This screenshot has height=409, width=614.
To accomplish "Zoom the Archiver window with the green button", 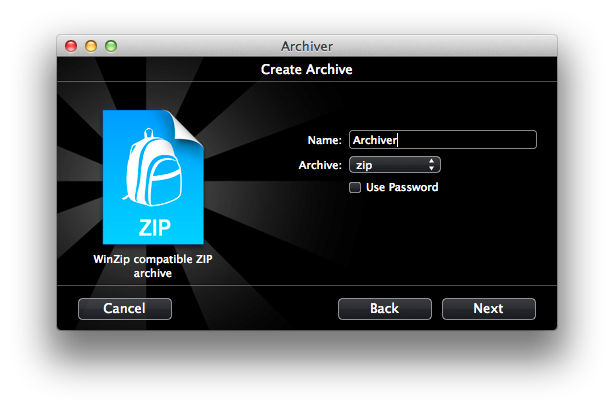I will 111,45.
